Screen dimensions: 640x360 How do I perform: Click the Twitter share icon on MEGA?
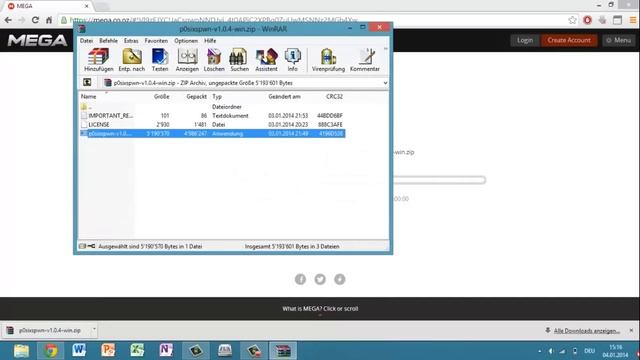(x=320, y=279)
